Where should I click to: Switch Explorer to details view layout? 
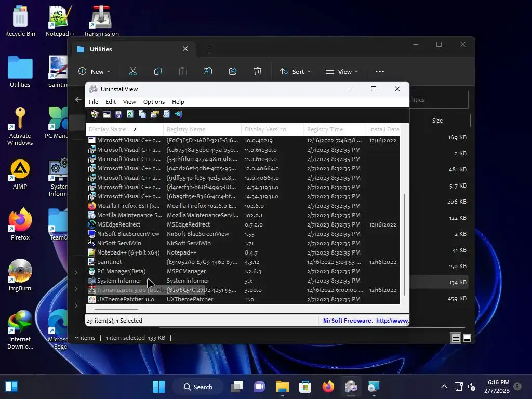pyautogui.click(x=456, y=338)
